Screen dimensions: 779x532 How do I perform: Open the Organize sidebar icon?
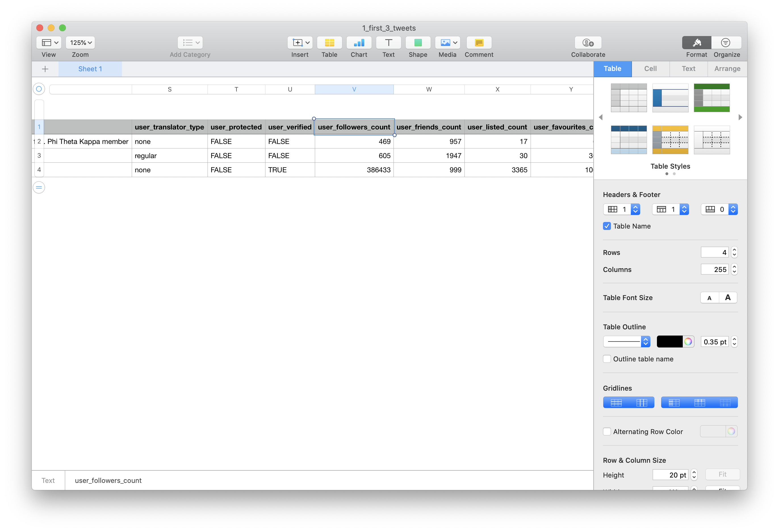[x=726, y=43]
